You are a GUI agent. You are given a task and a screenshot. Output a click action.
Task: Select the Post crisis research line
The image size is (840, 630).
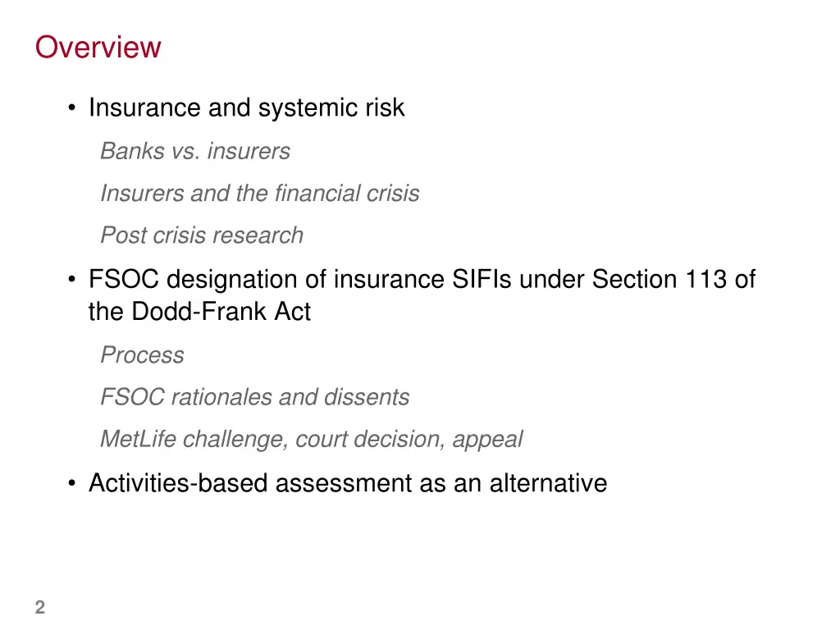tap(202, 235)
